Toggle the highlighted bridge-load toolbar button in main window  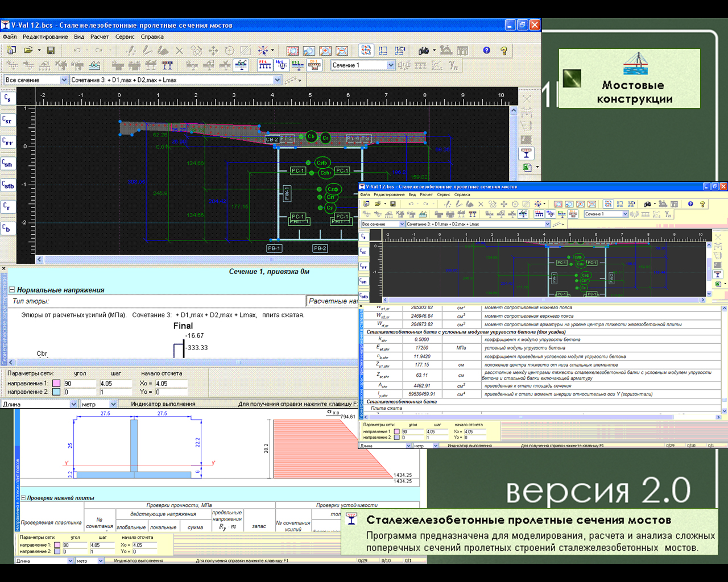pos(242,65)
